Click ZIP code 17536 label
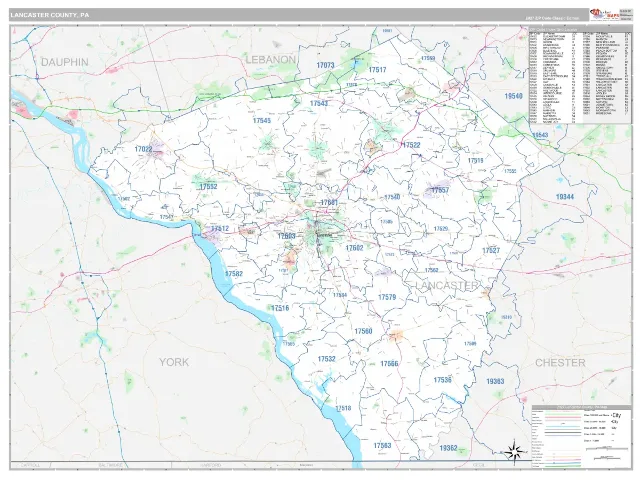This screenshot has width=640, height=480. [x=442, y=380]
